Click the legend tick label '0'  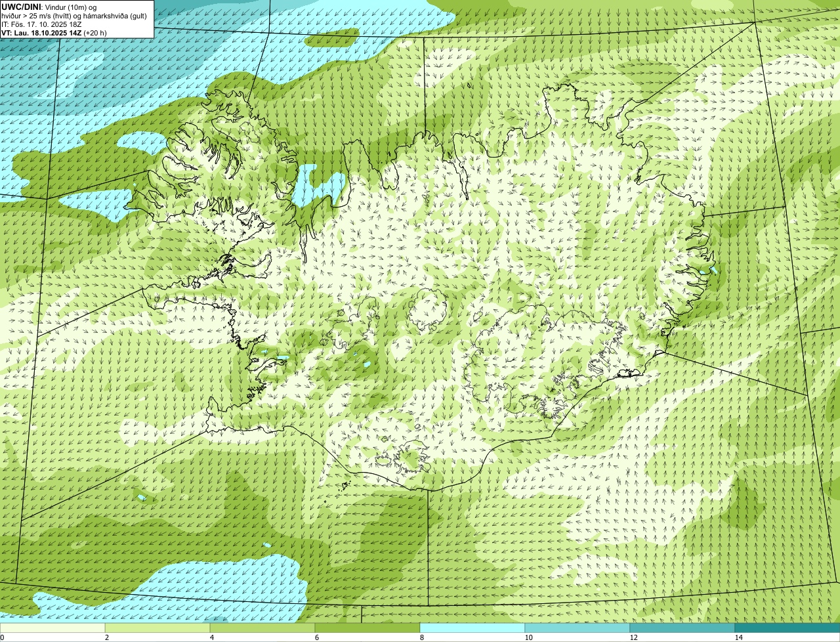coord(2,637)
